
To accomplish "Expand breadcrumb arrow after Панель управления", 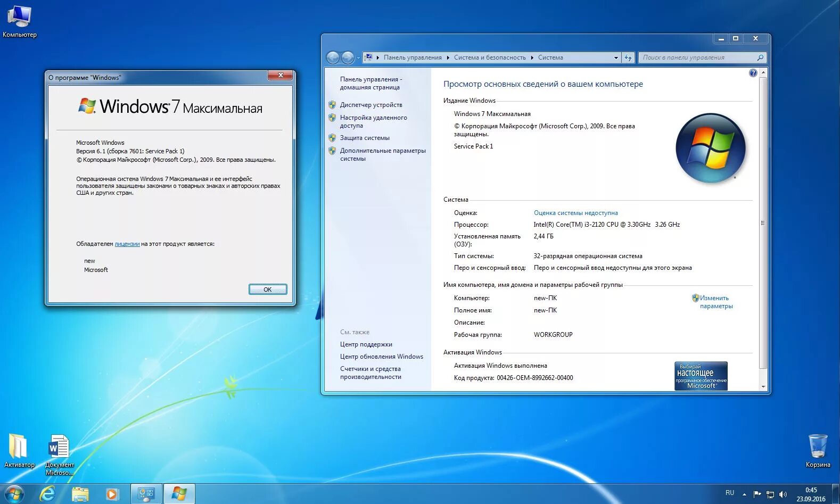I will [448, 57].
